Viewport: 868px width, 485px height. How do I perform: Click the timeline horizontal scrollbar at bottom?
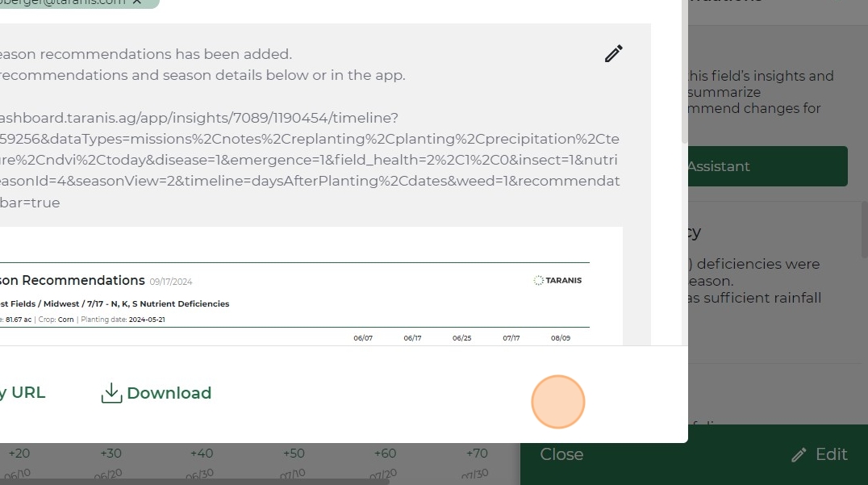194,482
